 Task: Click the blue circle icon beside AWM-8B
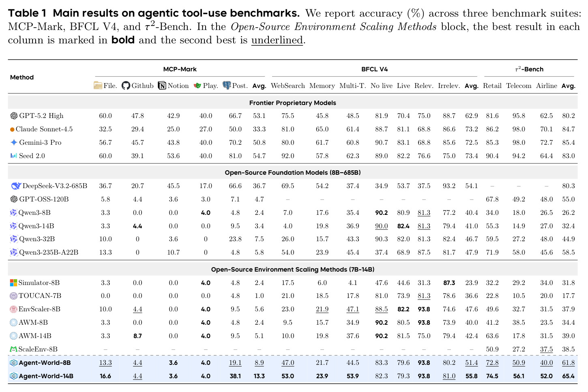13,323
